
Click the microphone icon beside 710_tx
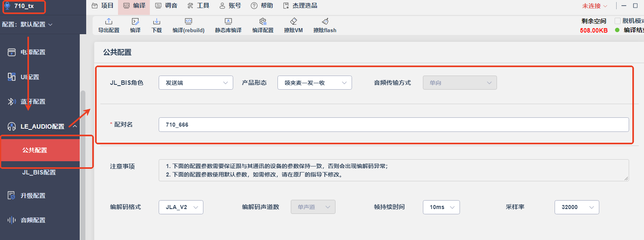[x=7, y=6]
